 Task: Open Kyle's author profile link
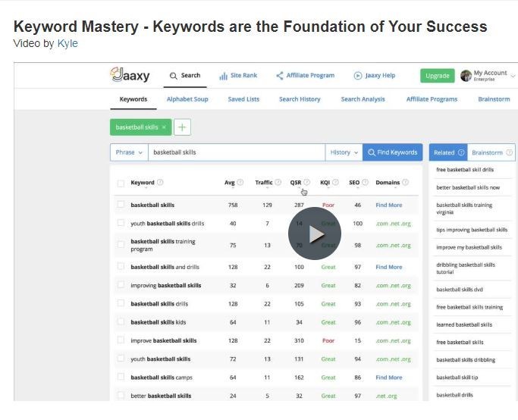[67, 43]
